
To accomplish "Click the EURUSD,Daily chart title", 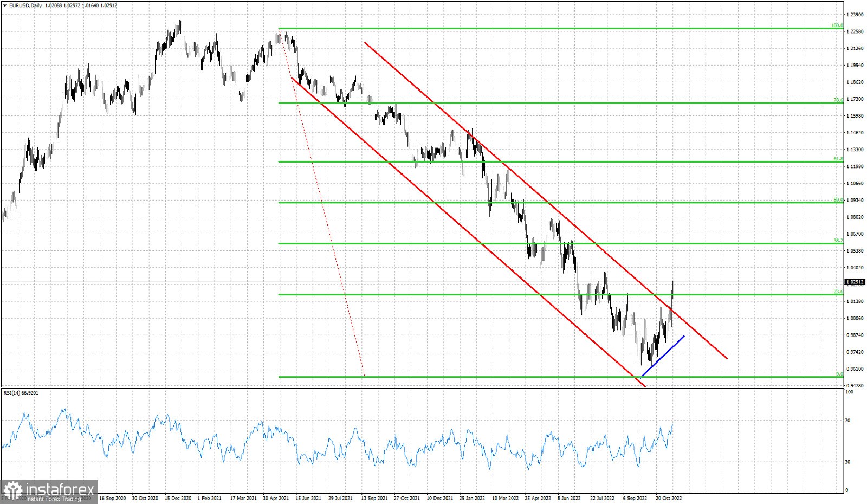I will click(25, 5).
